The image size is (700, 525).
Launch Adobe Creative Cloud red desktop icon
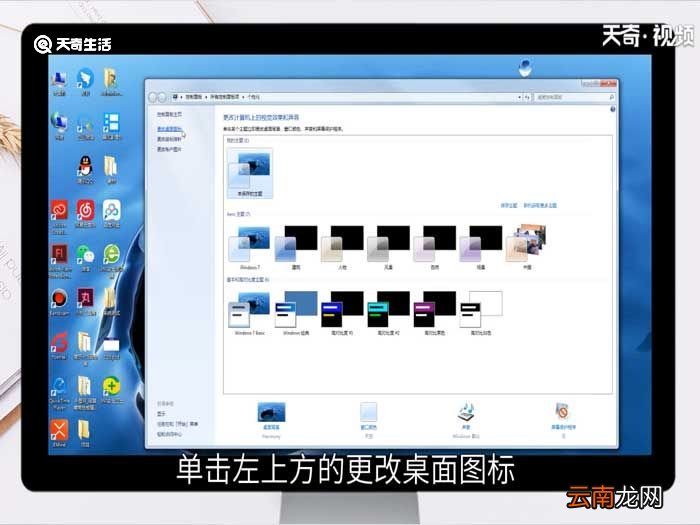pyautogui.click(x=59, y=211)
